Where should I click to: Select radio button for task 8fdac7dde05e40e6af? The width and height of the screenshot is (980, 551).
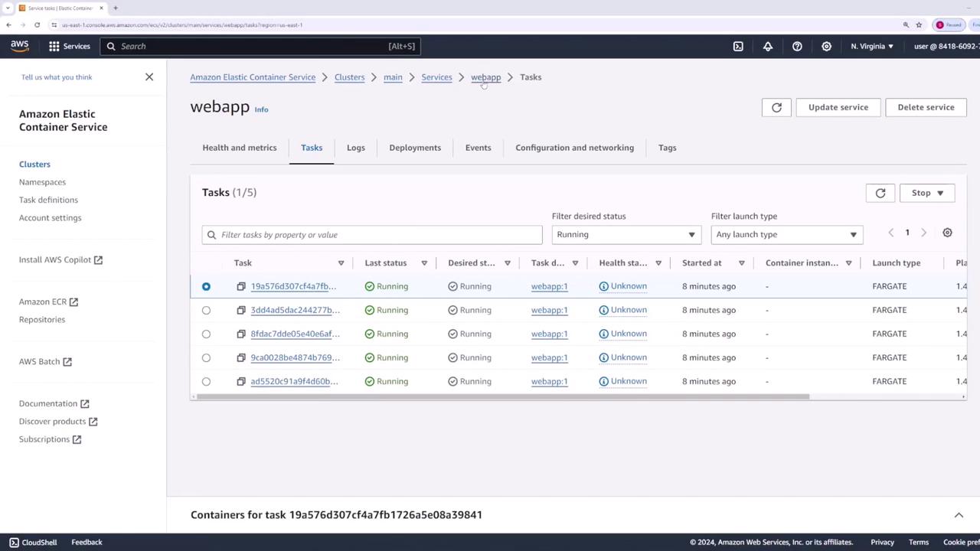(x=206, y=334)
